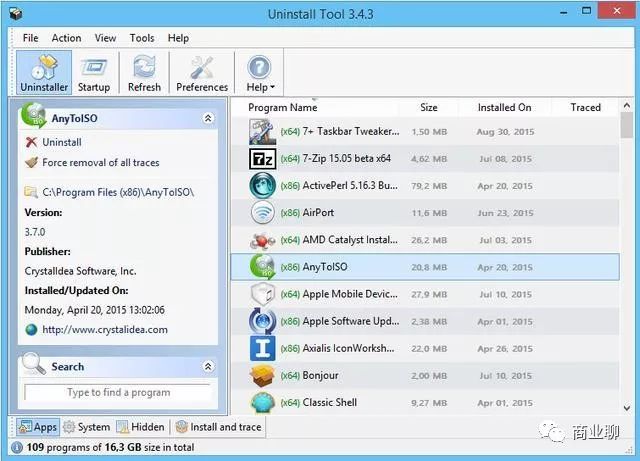
Task: Click the 109 programs status text
Action: pyautogui.click(x=110, y=448)
